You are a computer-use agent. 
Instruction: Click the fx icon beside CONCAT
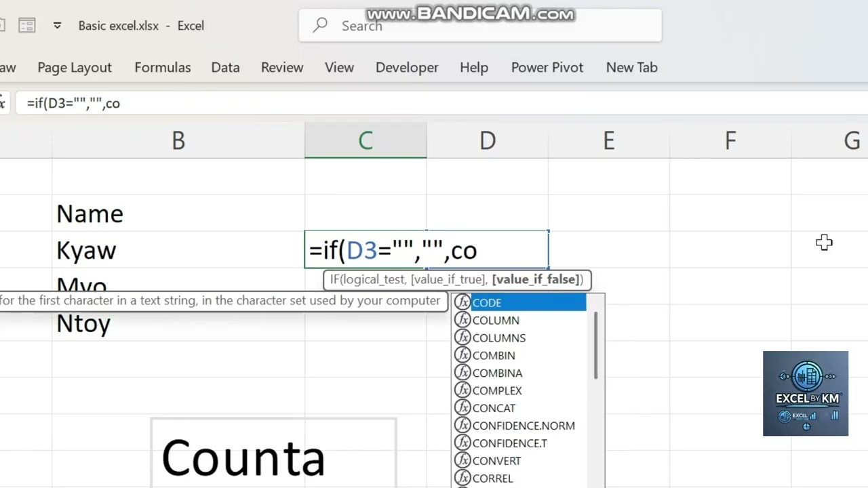462,408
